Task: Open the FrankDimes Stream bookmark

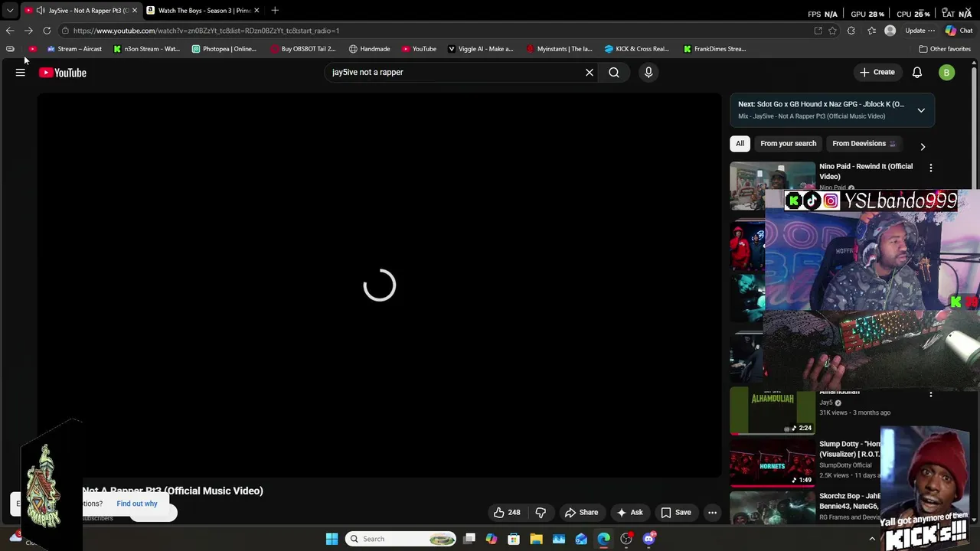Action: point(714,49)
